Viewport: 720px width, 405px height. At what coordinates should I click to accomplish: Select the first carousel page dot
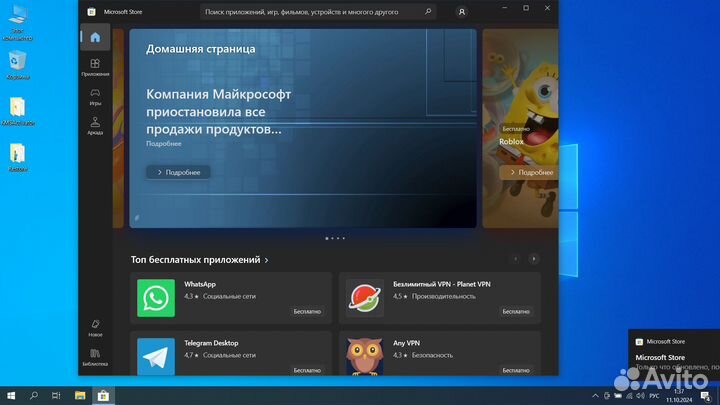tap(326, 238)
